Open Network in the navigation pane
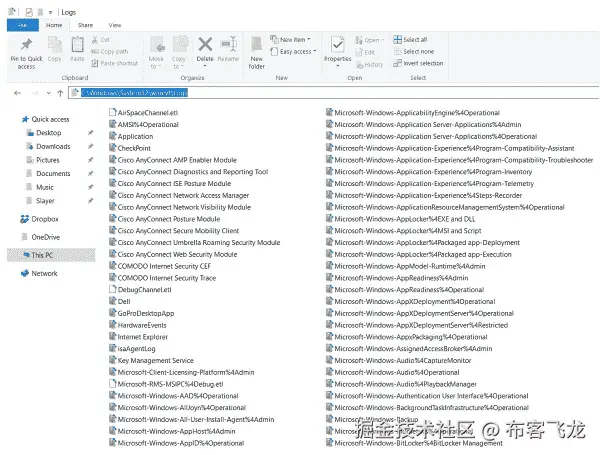This screenshot has width=600, height=455. 39,273
